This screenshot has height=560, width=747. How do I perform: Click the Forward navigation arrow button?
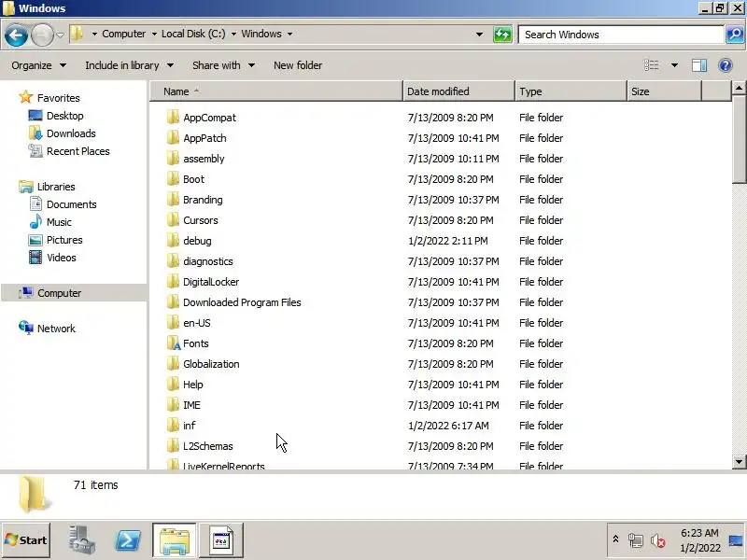[x=42, y=35]
